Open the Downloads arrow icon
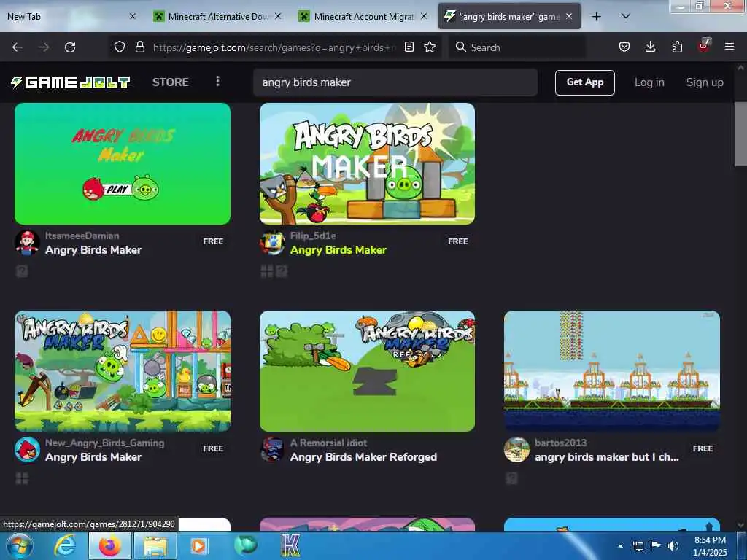 tap(650, 47)
